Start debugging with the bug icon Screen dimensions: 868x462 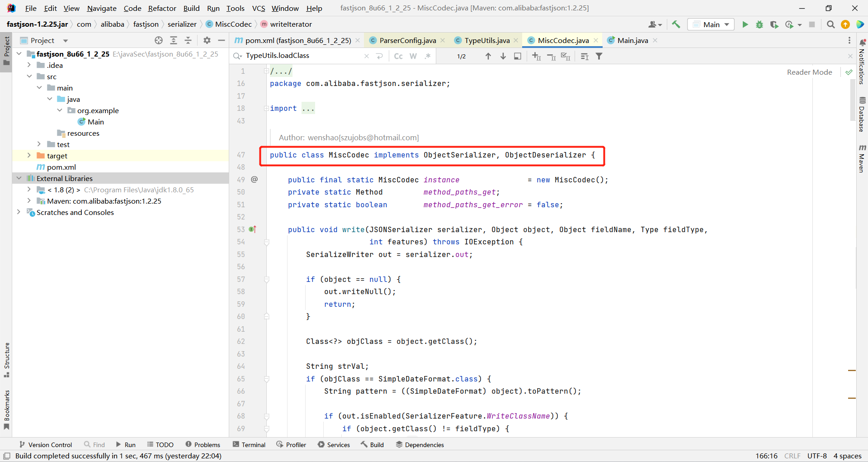(759, 24)
